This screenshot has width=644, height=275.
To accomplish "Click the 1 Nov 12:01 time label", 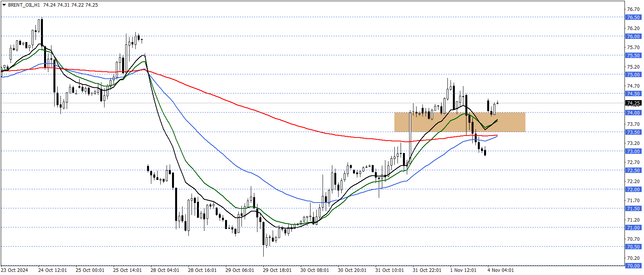I will pos(463,270).
